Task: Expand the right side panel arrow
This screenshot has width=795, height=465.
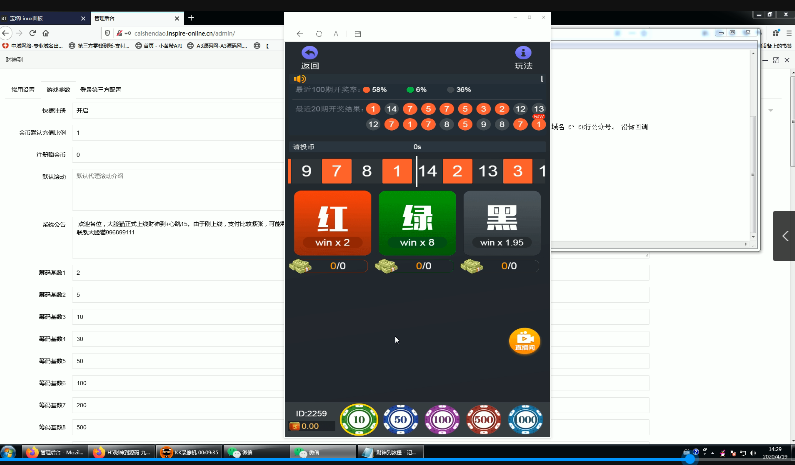Action: (x=786, y=236)
